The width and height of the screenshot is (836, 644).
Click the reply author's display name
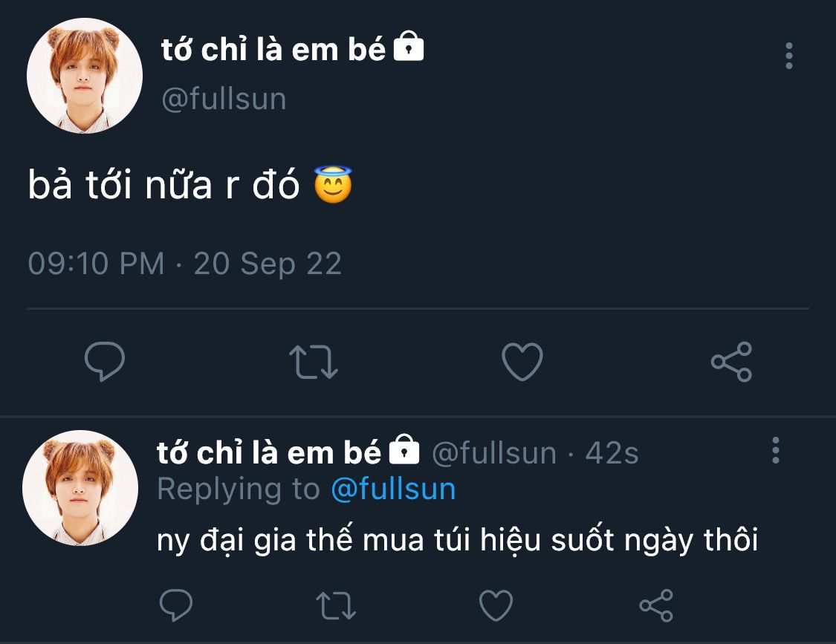click(269, 452)
